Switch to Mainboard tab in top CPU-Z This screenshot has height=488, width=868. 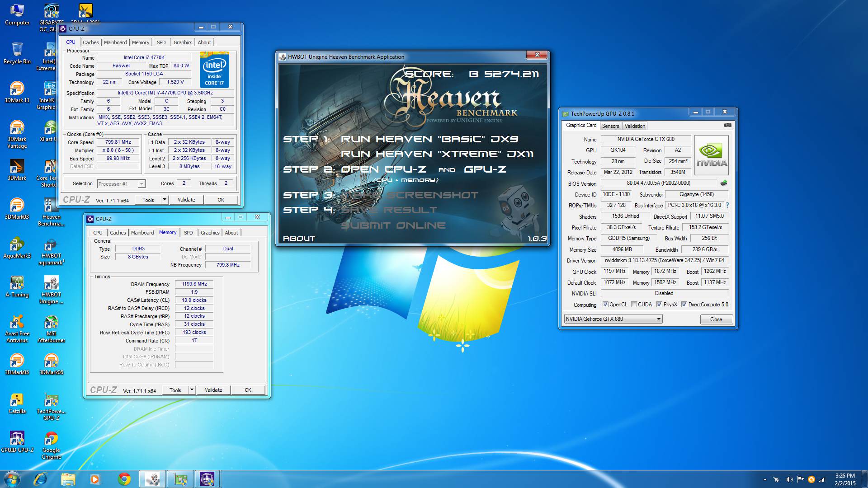point(115,42)
